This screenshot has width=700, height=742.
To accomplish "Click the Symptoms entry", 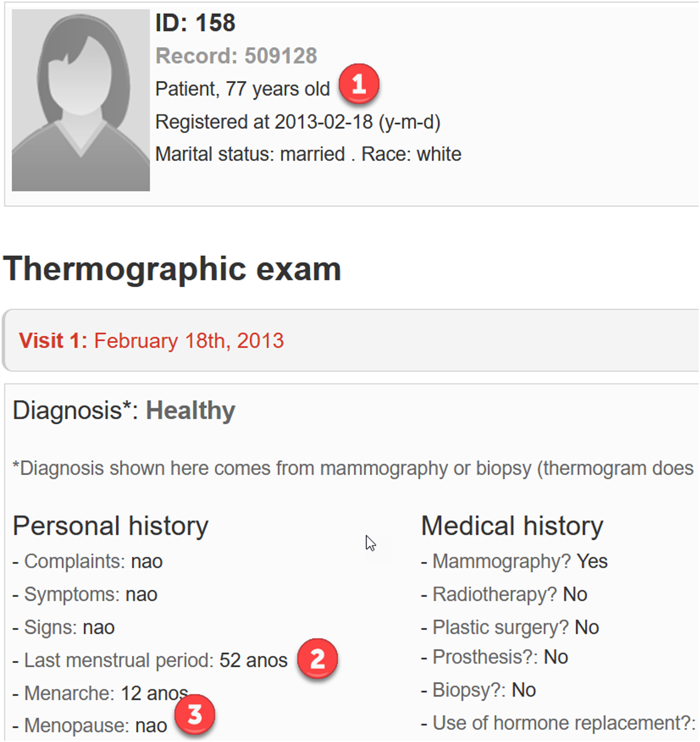I will pos(85,594).
